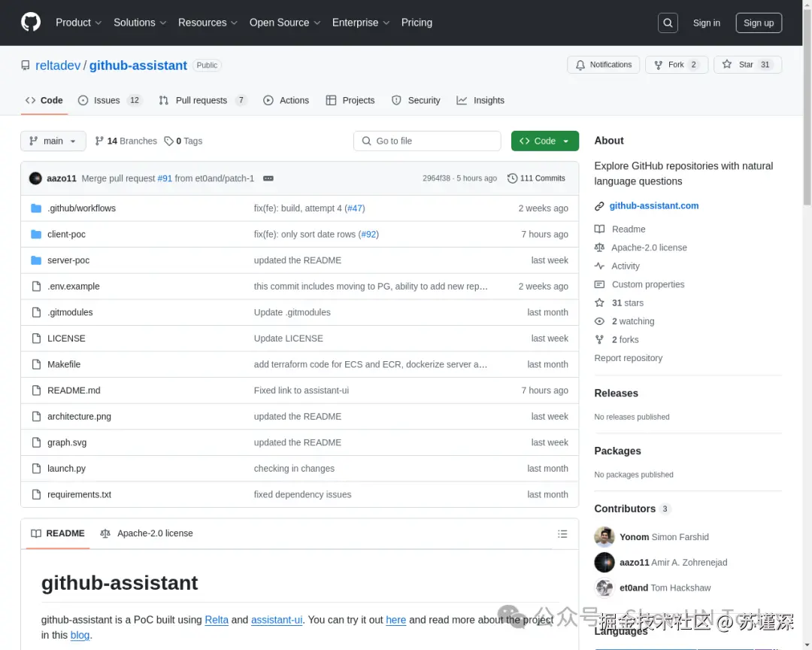Click Sign in link
This screenshot has height=650, width=812.
(706, 23)
